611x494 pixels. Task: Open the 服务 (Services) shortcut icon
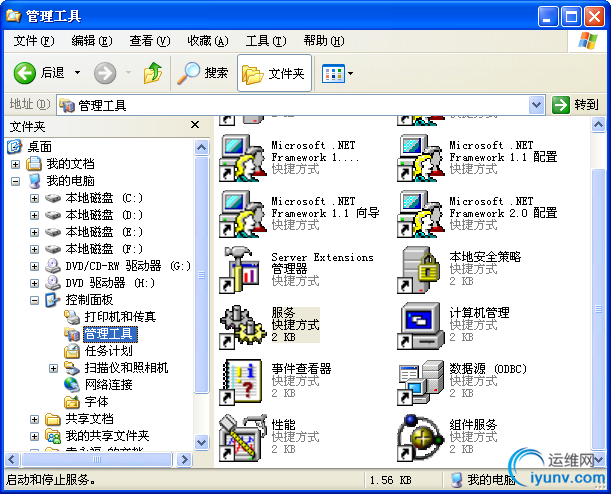pyautogui.click(x=244, y=326)
